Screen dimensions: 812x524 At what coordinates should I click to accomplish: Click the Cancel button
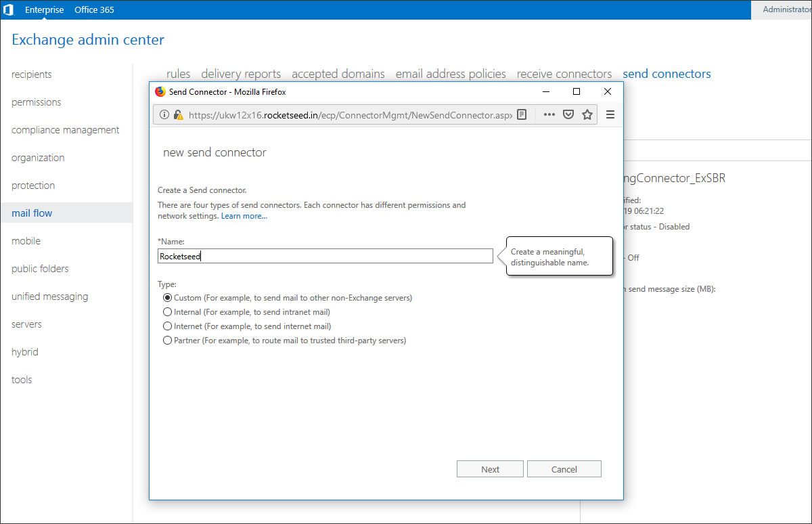[564, 469]
